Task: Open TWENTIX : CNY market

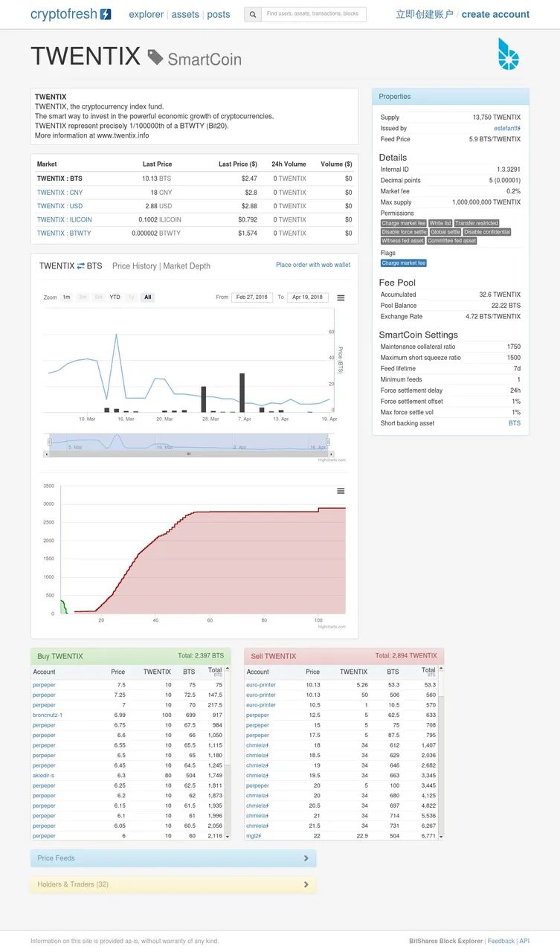Action: click(x=59, y=193)
